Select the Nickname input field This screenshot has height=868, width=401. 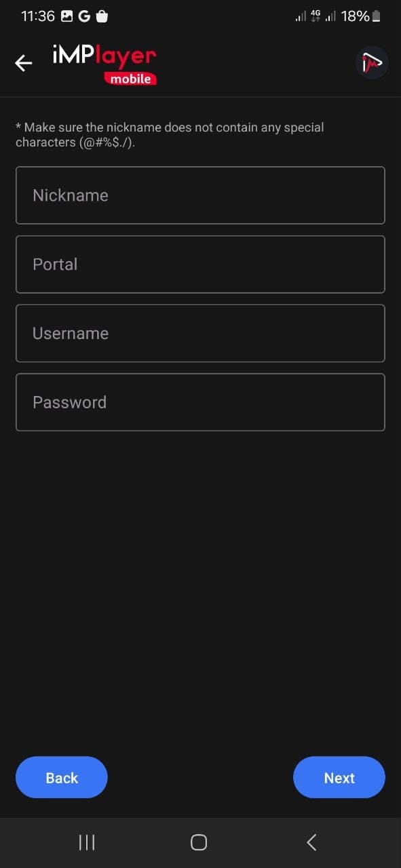pyautogui.click(x=200, y=195)
